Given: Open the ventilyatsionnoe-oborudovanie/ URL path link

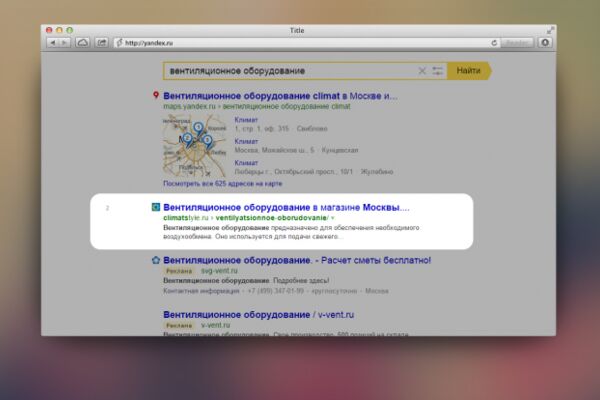Looking at the screenshot, I should [x=272, y=218].
